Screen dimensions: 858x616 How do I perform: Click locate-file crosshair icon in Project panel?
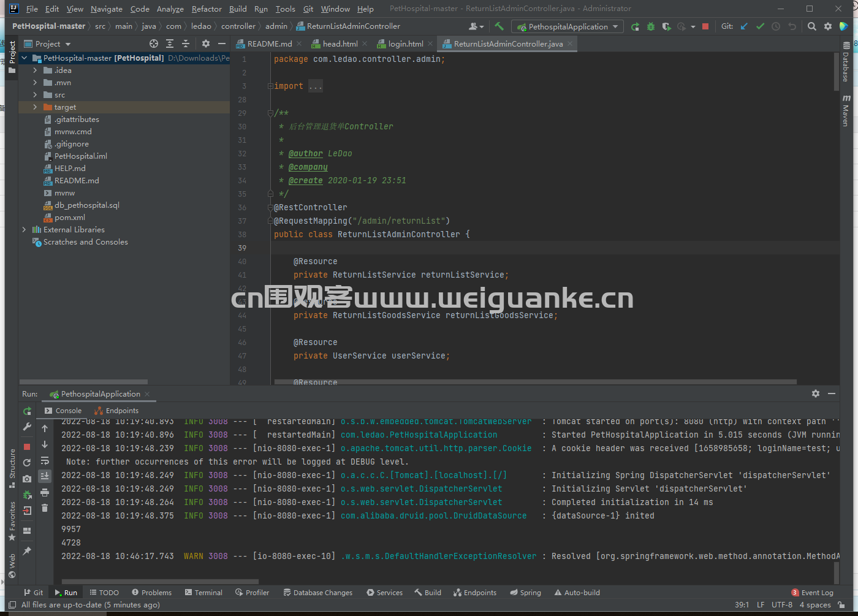pos(154,44)
